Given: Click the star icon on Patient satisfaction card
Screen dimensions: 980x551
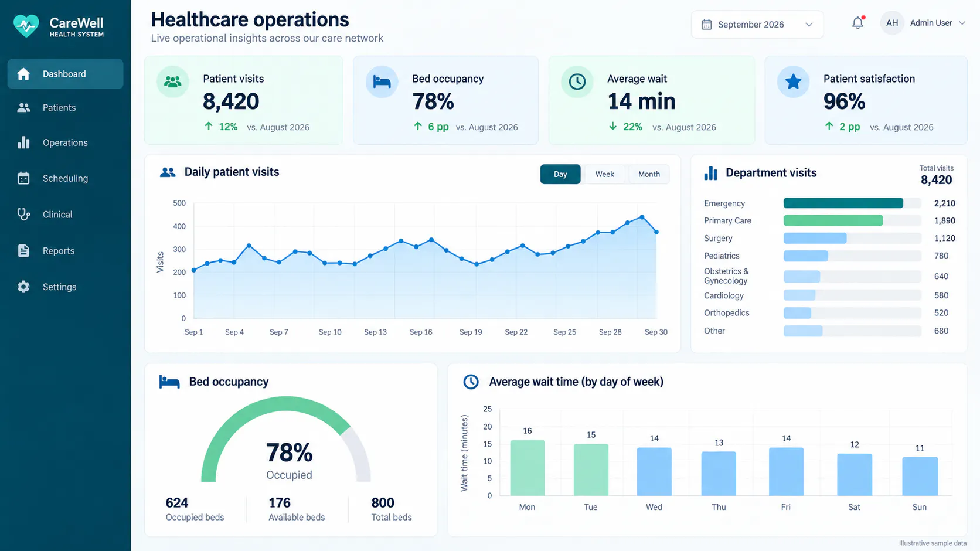Looking at the screenshot, I should point(793,81).
